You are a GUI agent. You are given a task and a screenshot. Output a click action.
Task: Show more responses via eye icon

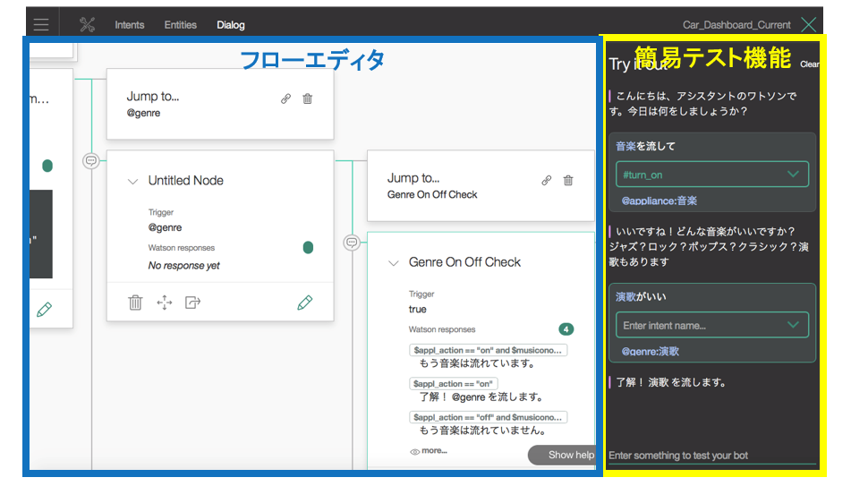pos(429,451)
